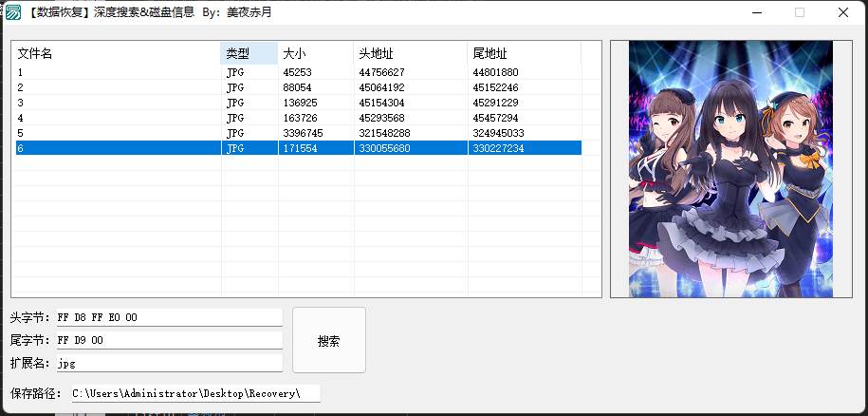Image resolution: width=868 pixels, height=416 pixels.
Task: Click head address 321548288
Action: [384, 134]
